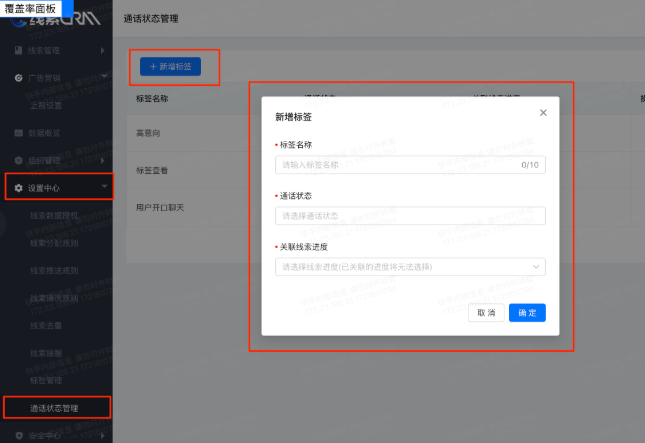Focus the 标签名称 input field

[411, 165]
